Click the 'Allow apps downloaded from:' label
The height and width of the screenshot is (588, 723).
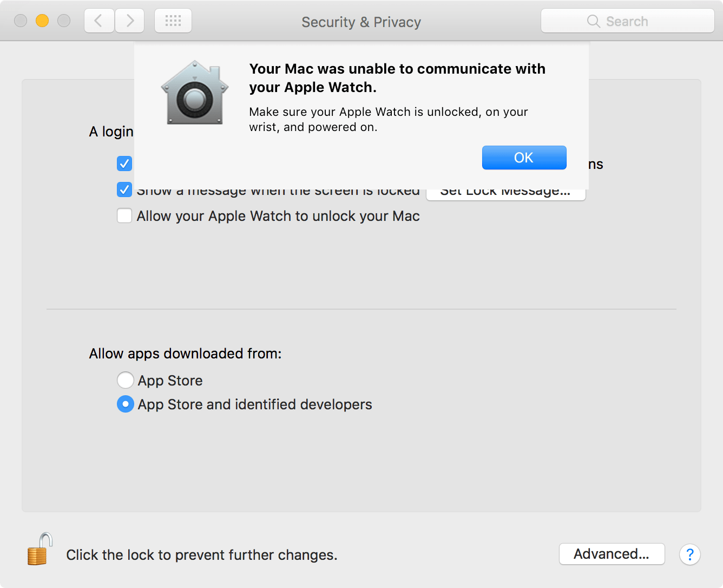185,354
